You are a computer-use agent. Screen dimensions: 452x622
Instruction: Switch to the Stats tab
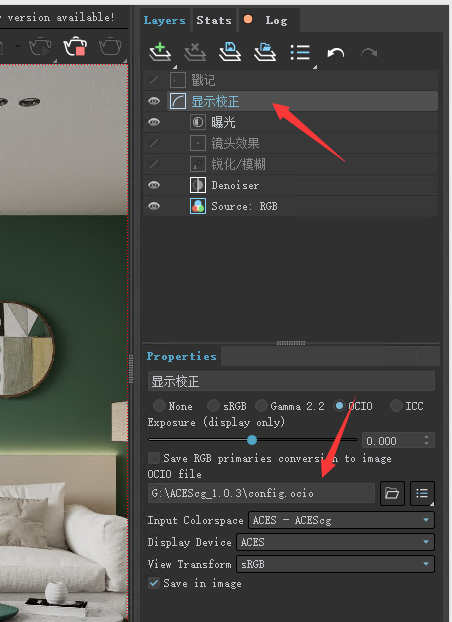pyautogui.click(x=214, y=20)
